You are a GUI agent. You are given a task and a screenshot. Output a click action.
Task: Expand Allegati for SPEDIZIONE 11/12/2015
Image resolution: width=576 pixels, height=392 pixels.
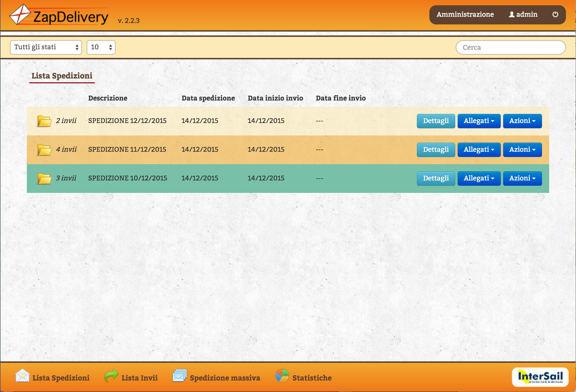pos(479,150)
